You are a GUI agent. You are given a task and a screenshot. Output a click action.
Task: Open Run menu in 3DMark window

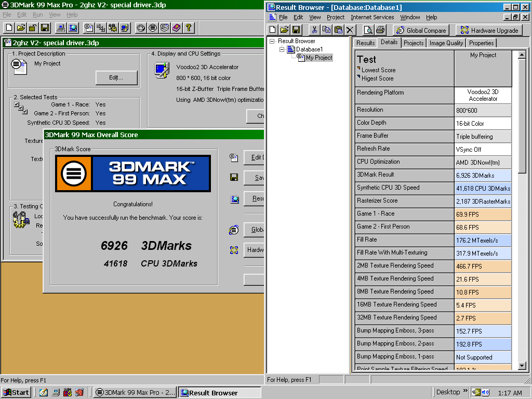(37, 15)
